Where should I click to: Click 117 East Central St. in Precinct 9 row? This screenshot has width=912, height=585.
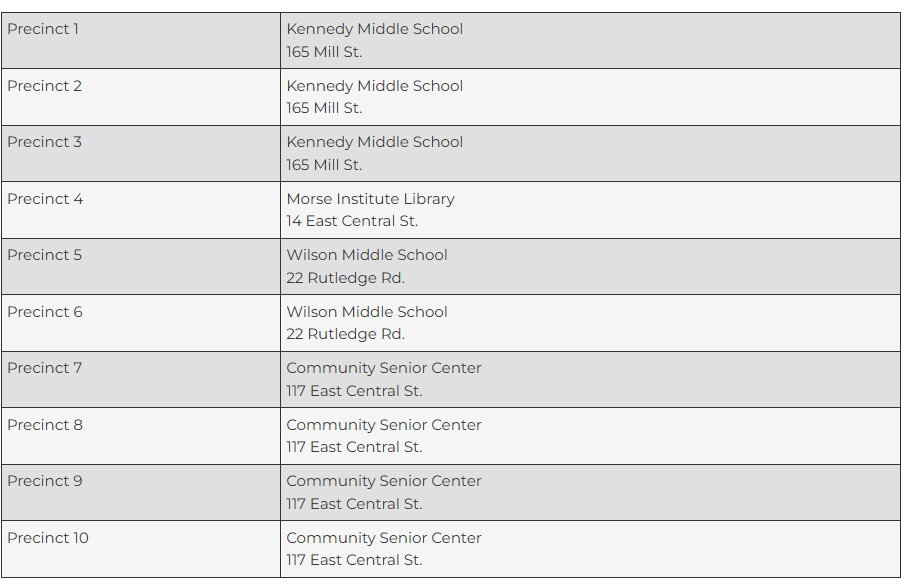[354, 504]
